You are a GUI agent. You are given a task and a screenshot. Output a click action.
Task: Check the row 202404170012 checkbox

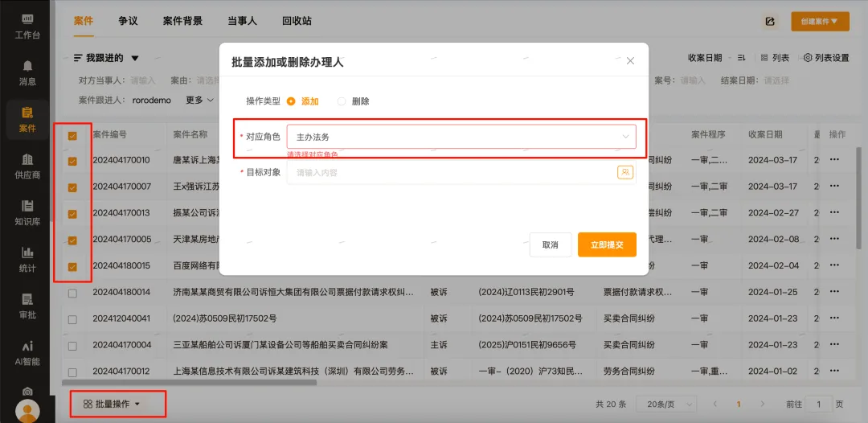[x=72, y=372]
